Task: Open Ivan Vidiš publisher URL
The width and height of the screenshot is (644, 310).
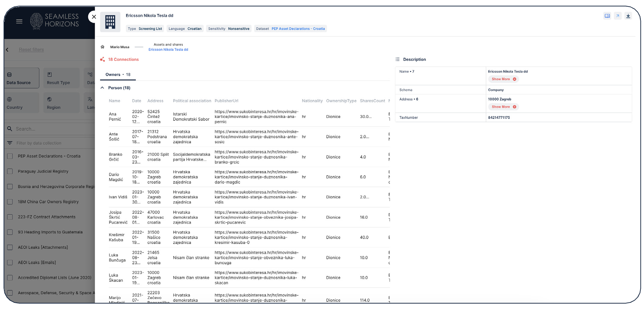Action: coord(257,197)
